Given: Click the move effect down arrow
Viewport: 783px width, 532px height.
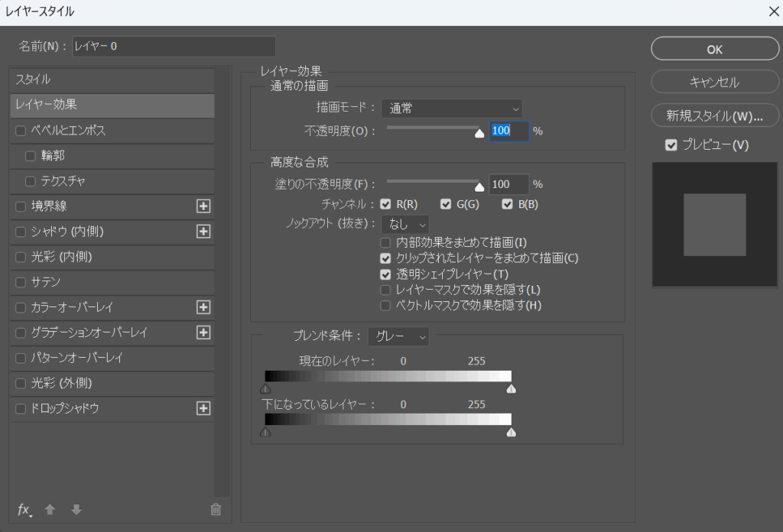Looking at the screenshot, I should tap(76, 509).
